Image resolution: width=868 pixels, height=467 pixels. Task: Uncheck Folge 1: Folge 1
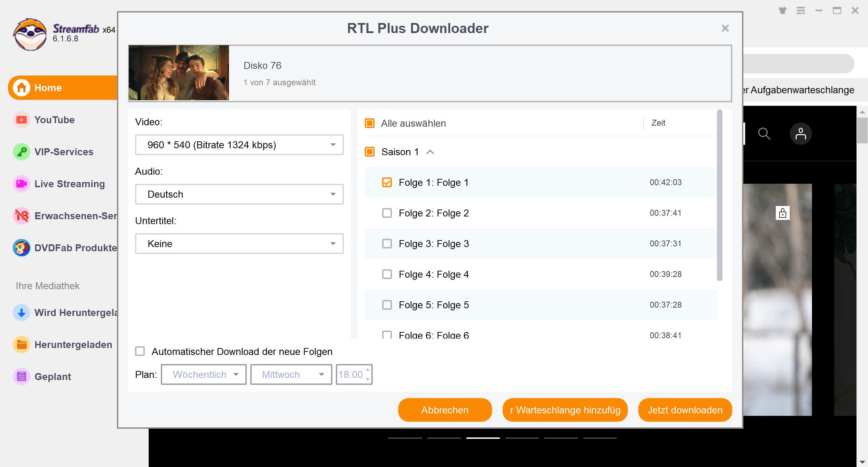tap(387, 182)
